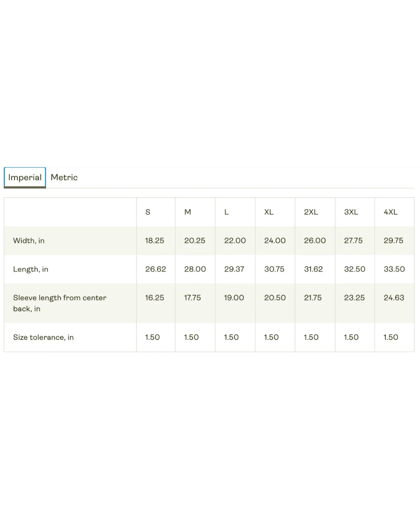Click the "Size tolerance, in" row label

[x=43, y=337]
